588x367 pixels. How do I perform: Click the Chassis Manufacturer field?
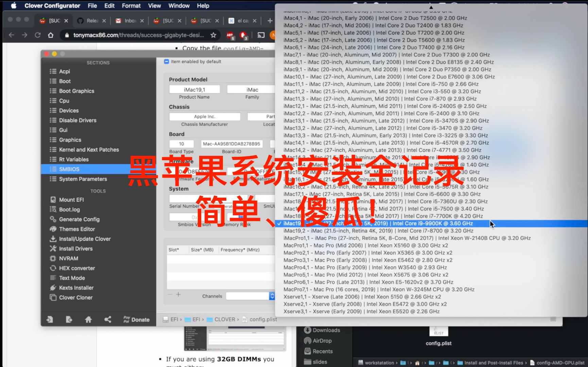coord(205,116)
